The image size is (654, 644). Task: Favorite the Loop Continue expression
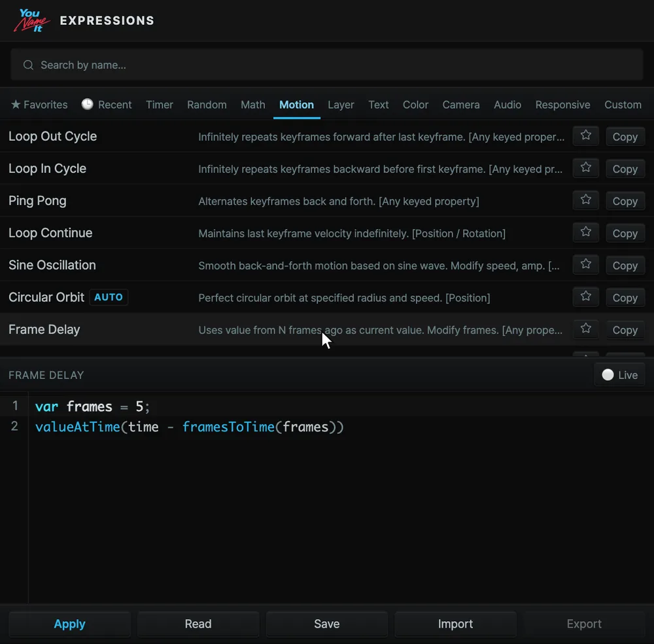pos(585,232)
